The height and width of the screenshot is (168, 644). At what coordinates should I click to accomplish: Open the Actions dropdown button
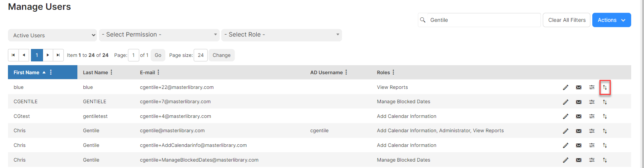(x=612, y=20)
